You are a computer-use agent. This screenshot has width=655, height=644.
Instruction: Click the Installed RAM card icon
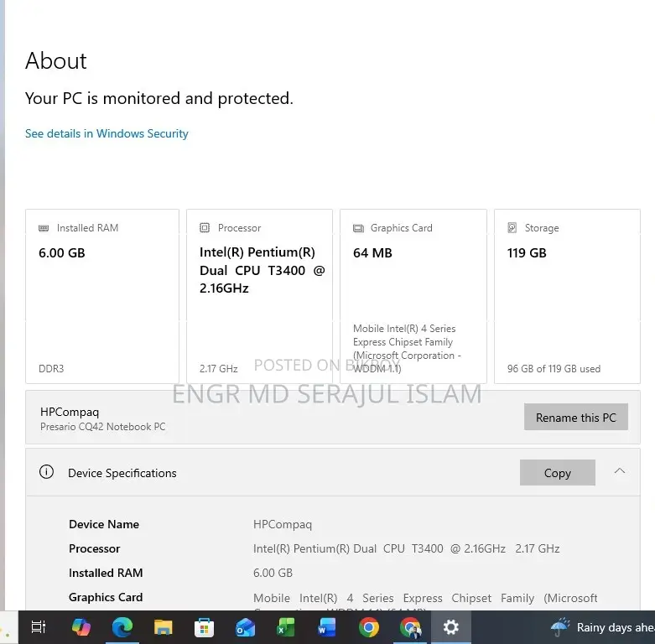pyautogui.click(x=44, y=228)
